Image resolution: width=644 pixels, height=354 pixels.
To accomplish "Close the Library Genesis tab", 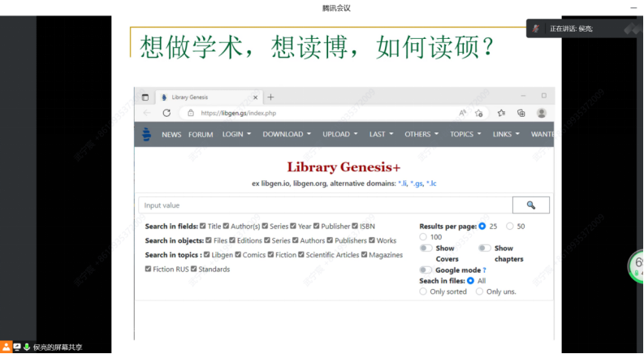I will [x=256, y=97].
